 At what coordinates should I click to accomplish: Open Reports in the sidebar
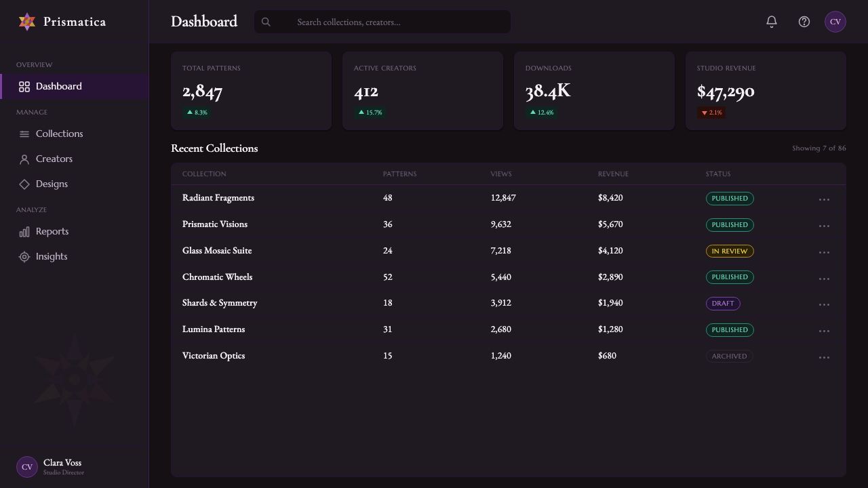coord(75,232)
